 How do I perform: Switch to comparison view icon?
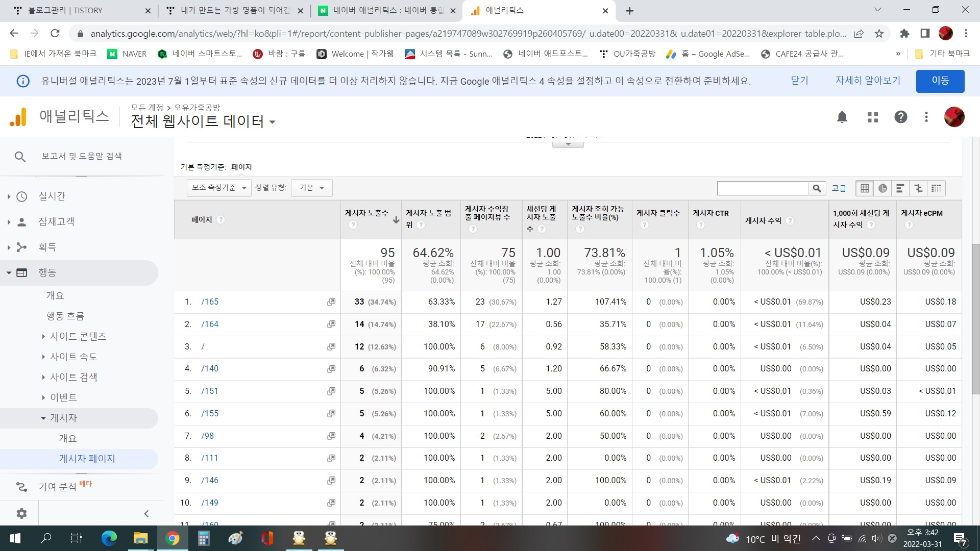tap(918, 188)
